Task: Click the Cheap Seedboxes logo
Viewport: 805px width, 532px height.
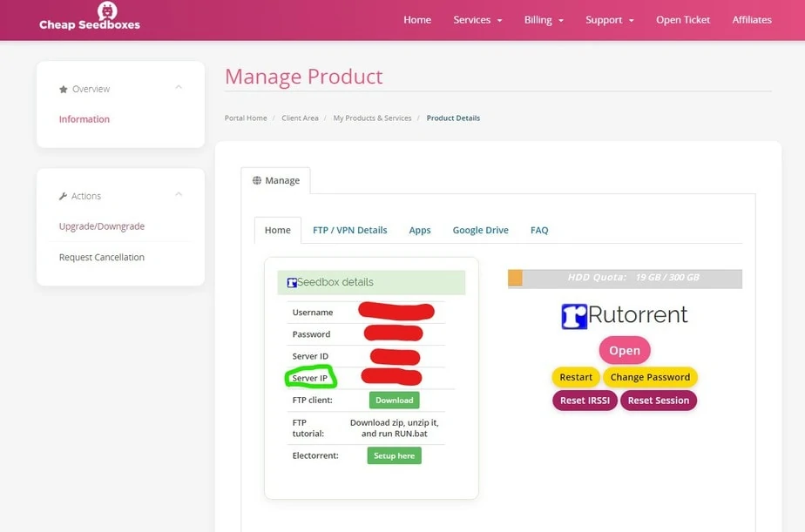Action: 90,17
